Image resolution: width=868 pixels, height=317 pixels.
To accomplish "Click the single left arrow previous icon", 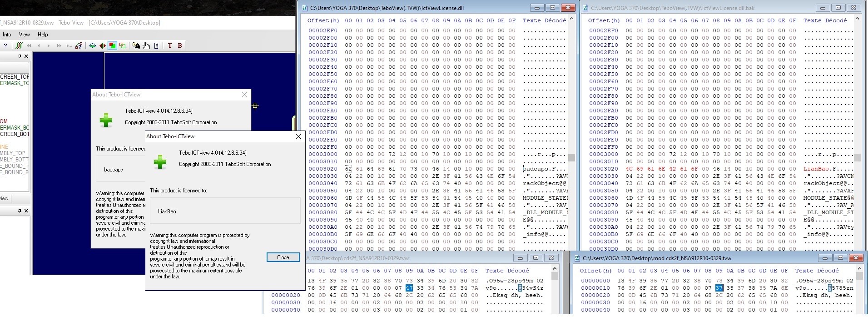I will coord(39,45).
